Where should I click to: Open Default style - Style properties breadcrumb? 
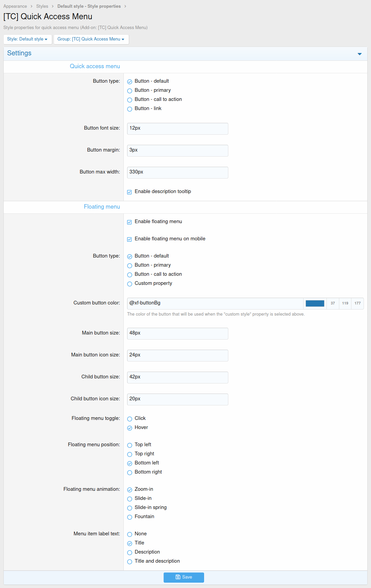tap(89, 6)
